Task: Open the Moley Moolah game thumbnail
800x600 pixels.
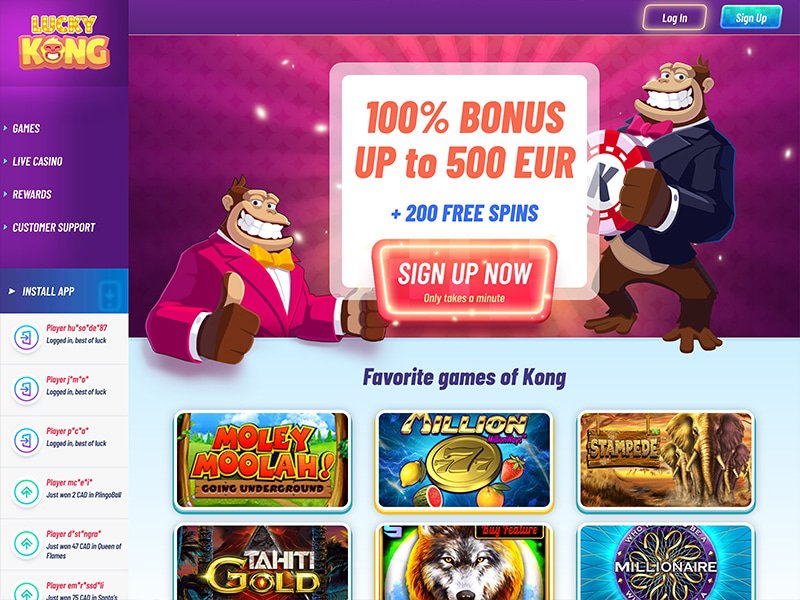Action: [x=263, y=461]
